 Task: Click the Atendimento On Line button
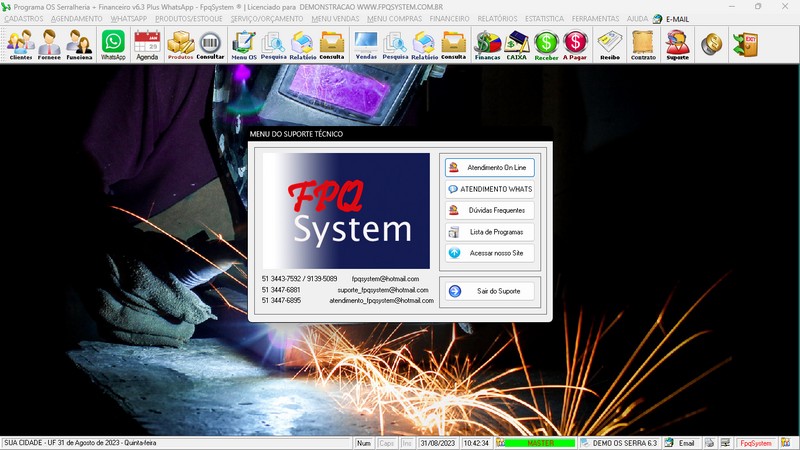(490, 167)
